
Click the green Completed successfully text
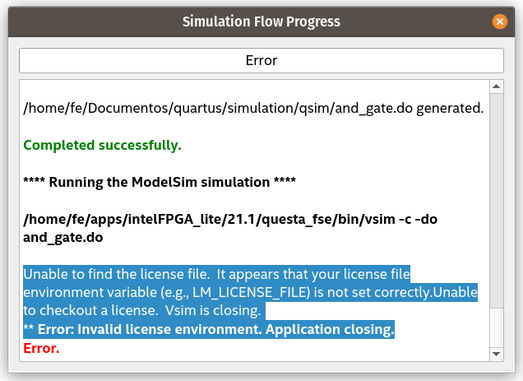(x=102, y=145)
